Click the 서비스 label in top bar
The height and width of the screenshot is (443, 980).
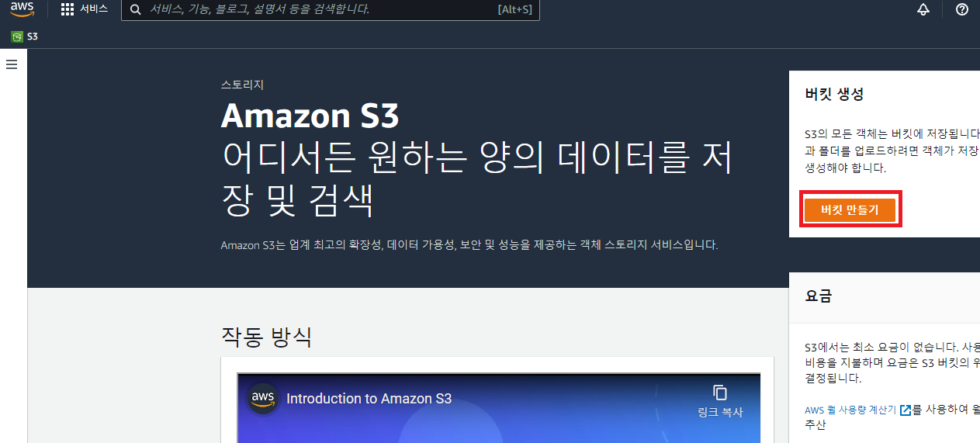[94, 10]
